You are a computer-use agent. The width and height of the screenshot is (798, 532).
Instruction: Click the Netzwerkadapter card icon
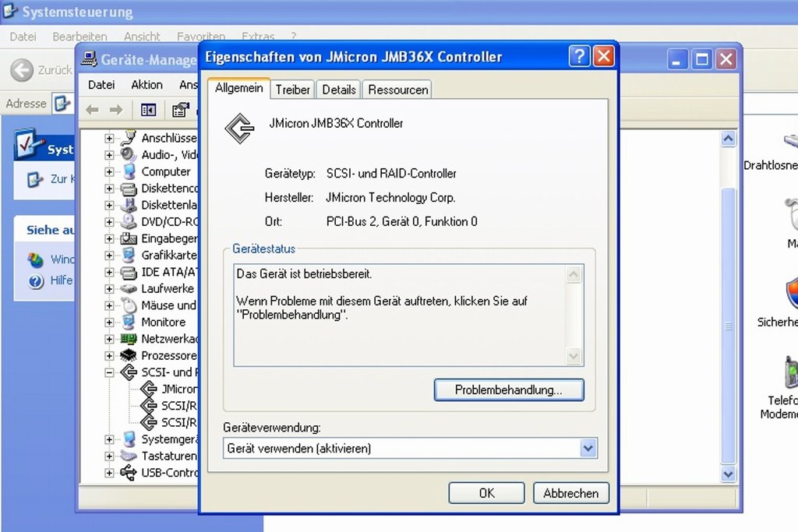click(x=129, y=339)
